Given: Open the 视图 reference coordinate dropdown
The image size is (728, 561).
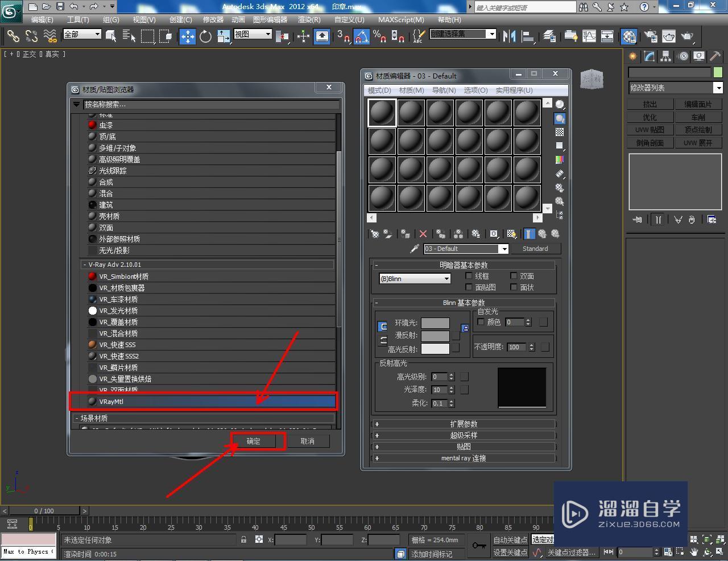Looking at the screenshot, I should pyautogui.click(x=253, y=34).
